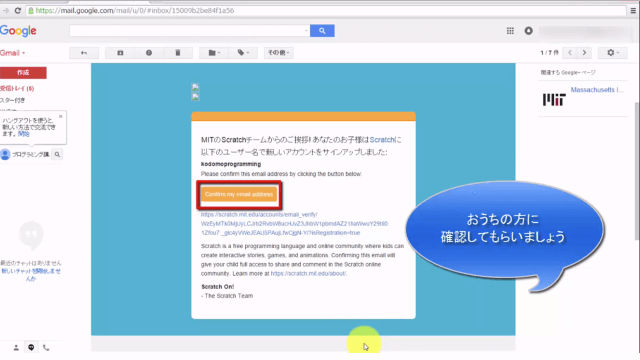The height and width of the screenshot is (360, 640).
Task: Open Google account notifications bell
Action: 529,31
